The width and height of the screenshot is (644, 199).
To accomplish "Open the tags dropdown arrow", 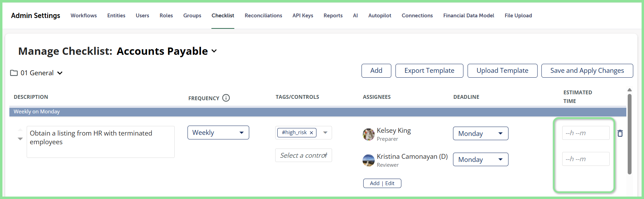I will 325,132.
